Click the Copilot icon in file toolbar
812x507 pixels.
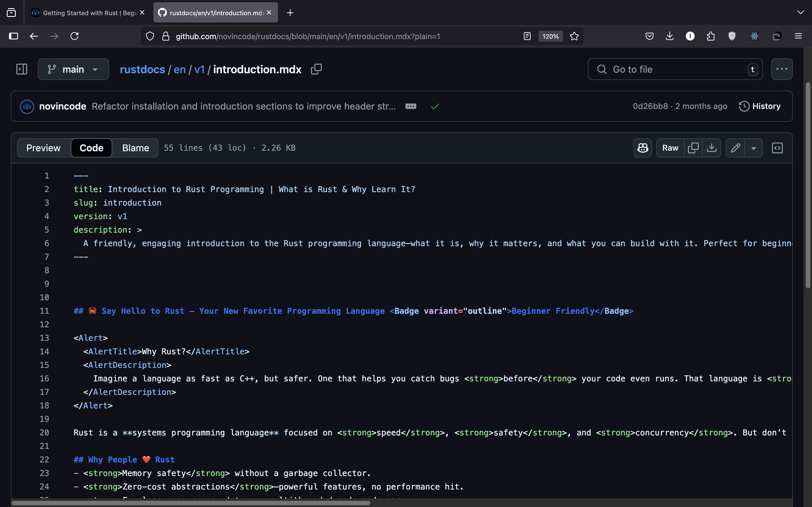pyautogui.click(x=642, y=148)
